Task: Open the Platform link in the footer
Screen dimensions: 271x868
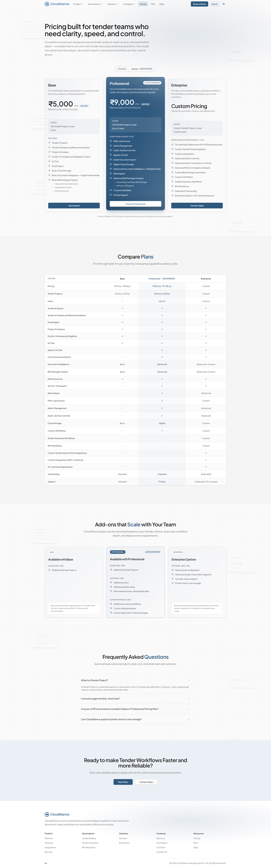Action: tap(49, 838)
